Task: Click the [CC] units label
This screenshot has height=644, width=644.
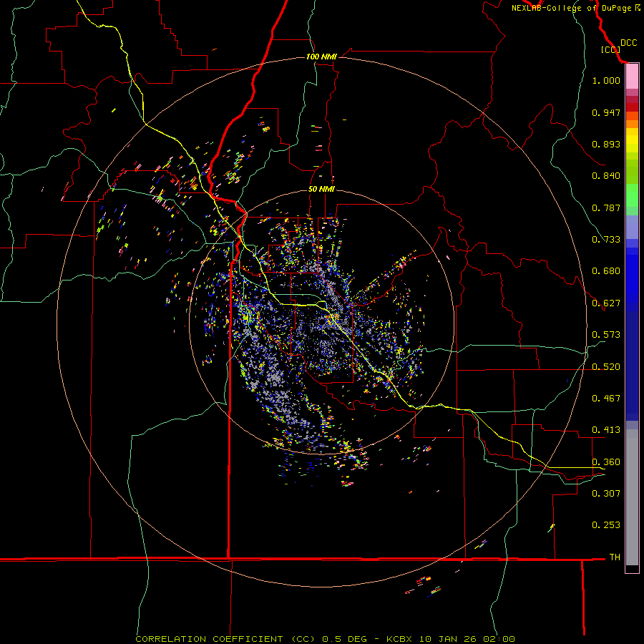Action: (x=610, y=49)
